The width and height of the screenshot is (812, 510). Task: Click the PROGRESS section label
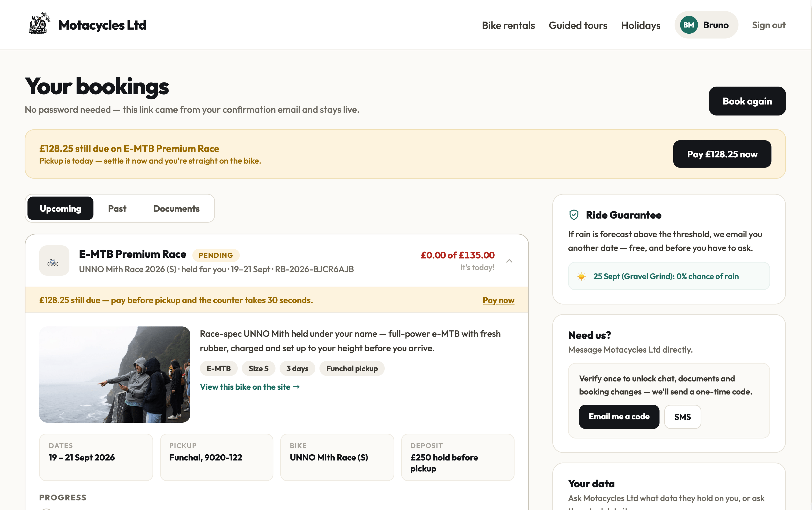(x=63, y=497)
